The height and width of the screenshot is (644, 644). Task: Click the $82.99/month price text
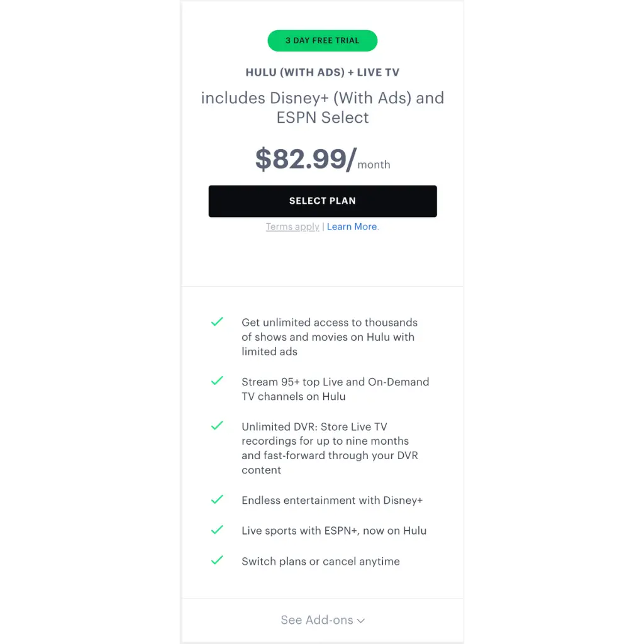pos(322,160)
